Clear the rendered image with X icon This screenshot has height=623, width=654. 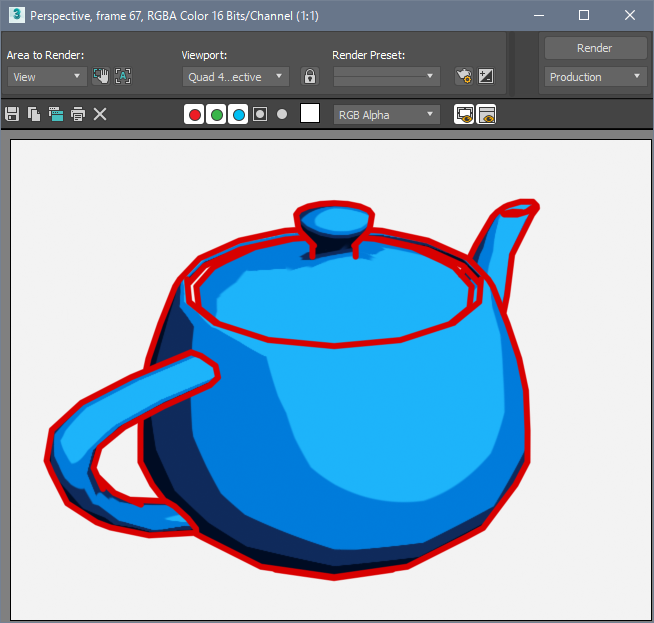[x=100, y=114]
